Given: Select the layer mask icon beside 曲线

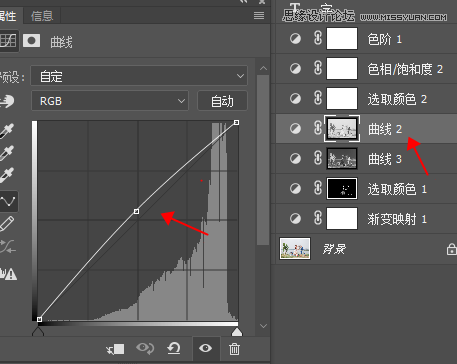Looking at the screenshot, I should [x=31, y=41].
